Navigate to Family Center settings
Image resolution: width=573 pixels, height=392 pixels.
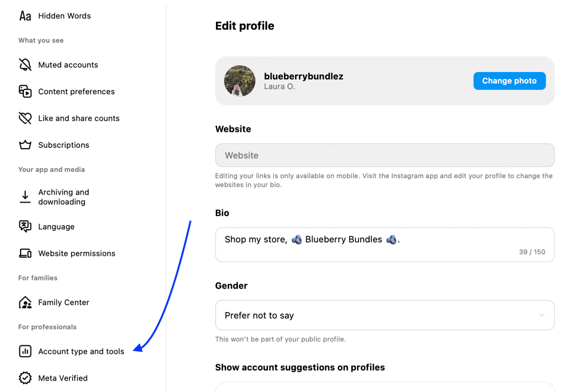[63, 302]
